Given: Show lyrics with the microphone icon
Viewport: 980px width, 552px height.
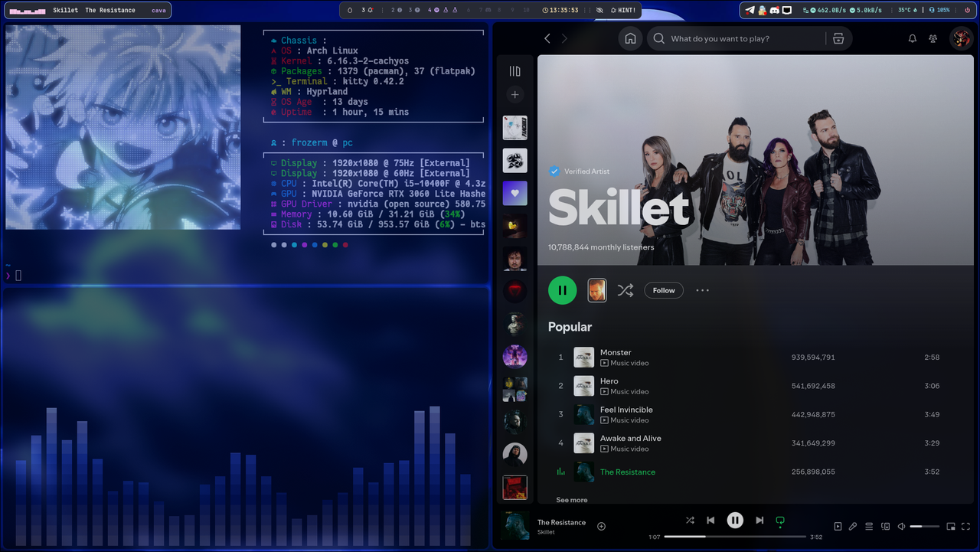Looking at the screenshot, I should tap(853, 526).
